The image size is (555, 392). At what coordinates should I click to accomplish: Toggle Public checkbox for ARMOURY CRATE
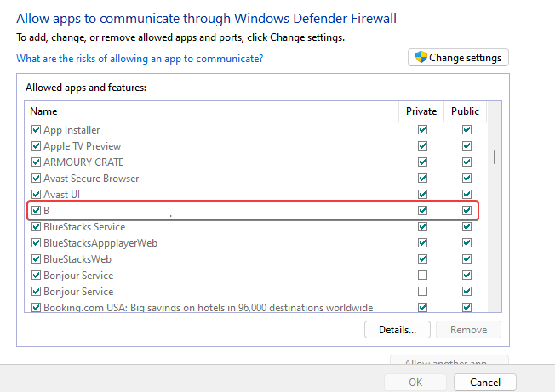point(466,162)
